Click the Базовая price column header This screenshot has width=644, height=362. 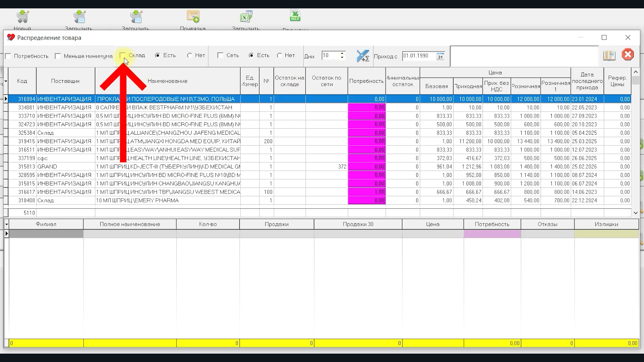tap(436, 86)
